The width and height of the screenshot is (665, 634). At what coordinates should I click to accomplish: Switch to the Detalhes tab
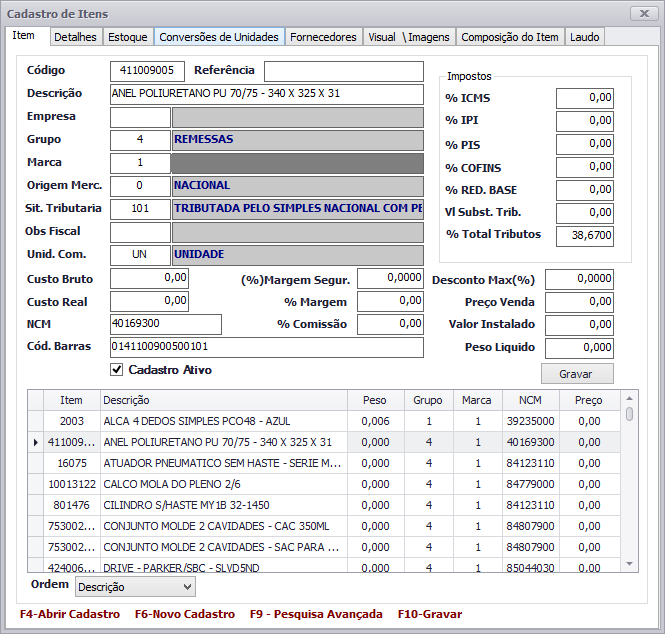75,37
